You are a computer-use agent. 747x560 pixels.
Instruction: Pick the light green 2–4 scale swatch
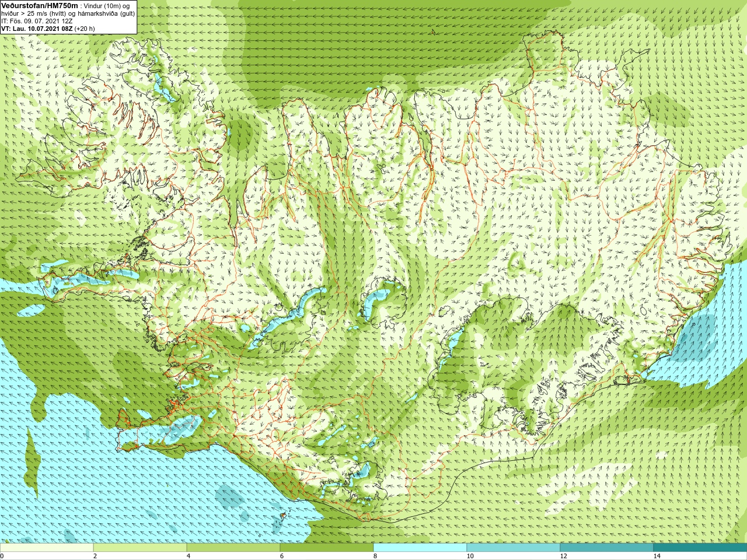140,548
